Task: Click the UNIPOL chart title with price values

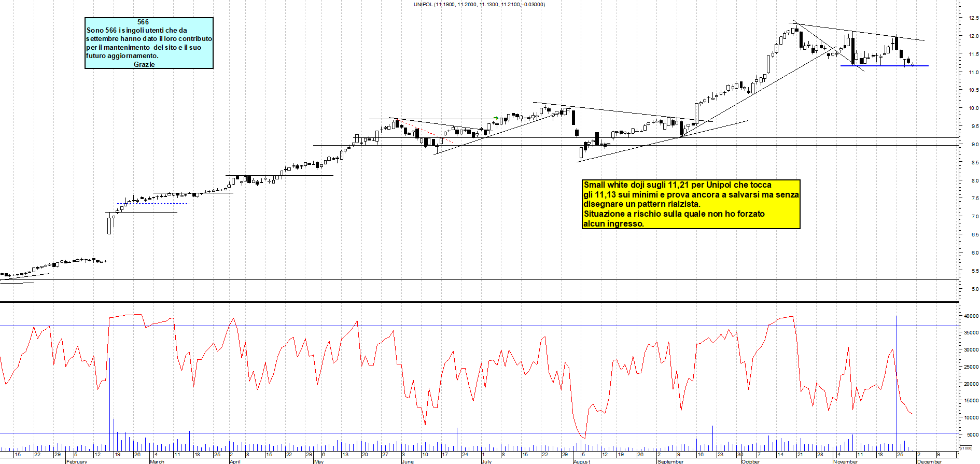Action: (479, 4)
